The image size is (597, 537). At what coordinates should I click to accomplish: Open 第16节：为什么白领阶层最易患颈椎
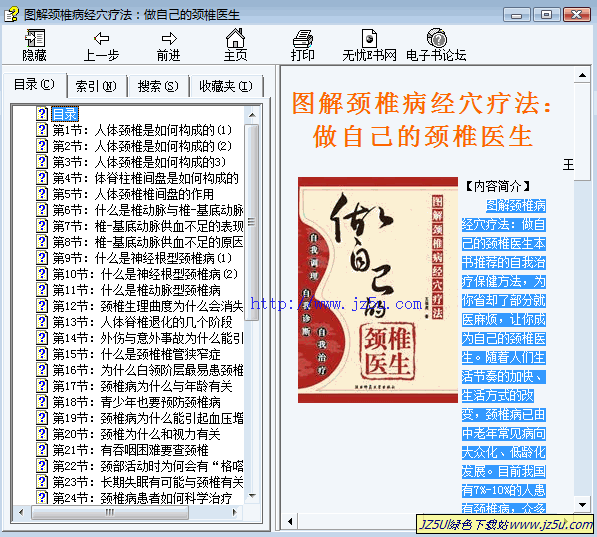tap(148, 370)
